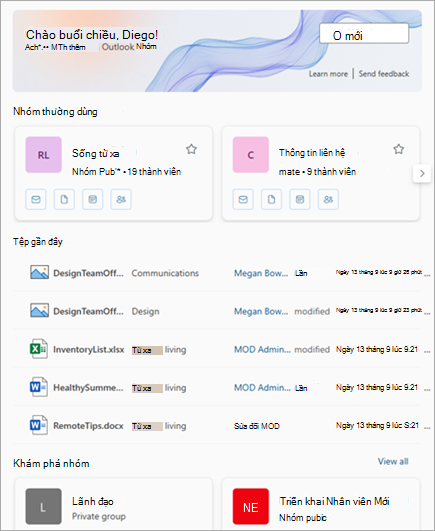Click the Design group label
This screenshot has height=531, width=435.
pos(145,311)
